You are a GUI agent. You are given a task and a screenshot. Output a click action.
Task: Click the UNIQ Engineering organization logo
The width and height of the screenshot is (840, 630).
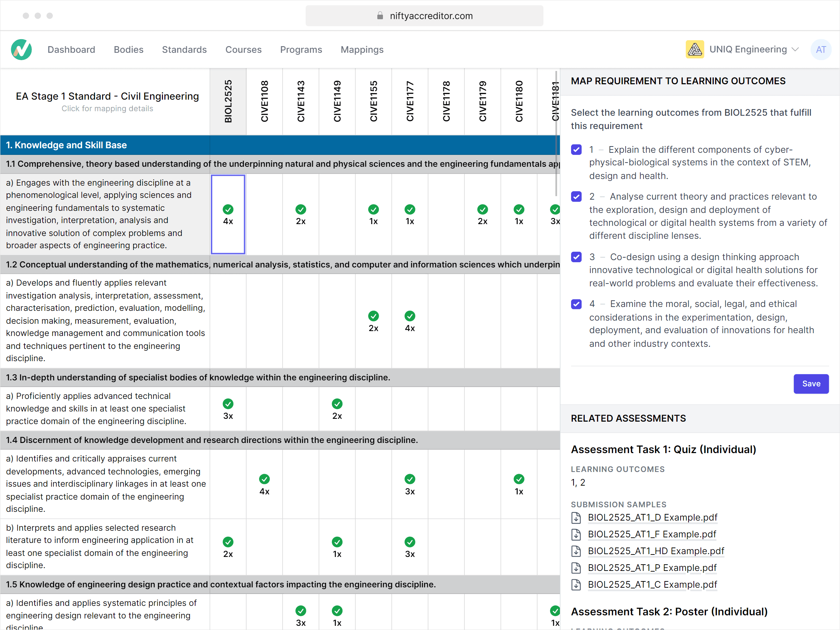click(695, 50)
